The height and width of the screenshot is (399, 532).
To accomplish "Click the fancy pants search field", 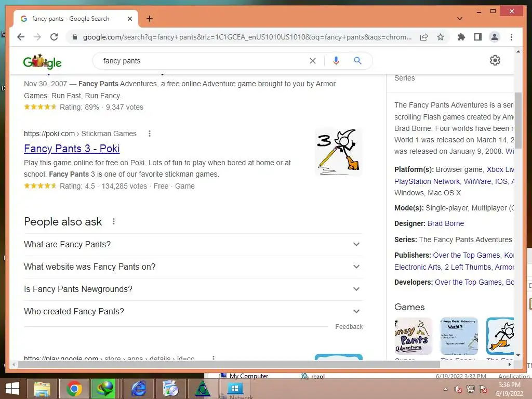I will pyautogui.click(x=204, y=61).
